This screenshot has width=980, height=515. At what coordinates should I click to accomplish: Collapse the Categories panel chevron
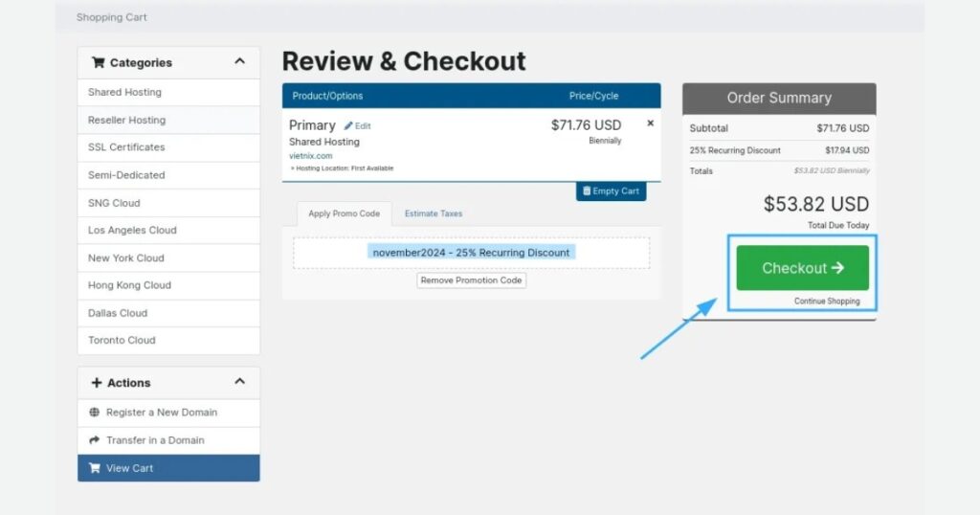pos(239,62)
